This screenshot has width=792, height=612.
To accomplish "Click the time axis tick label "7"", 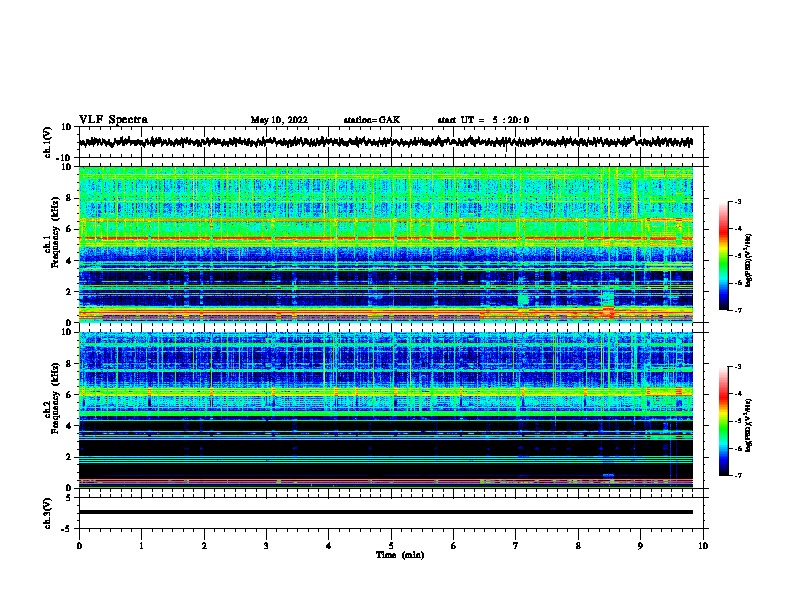I will pos(516,546).
